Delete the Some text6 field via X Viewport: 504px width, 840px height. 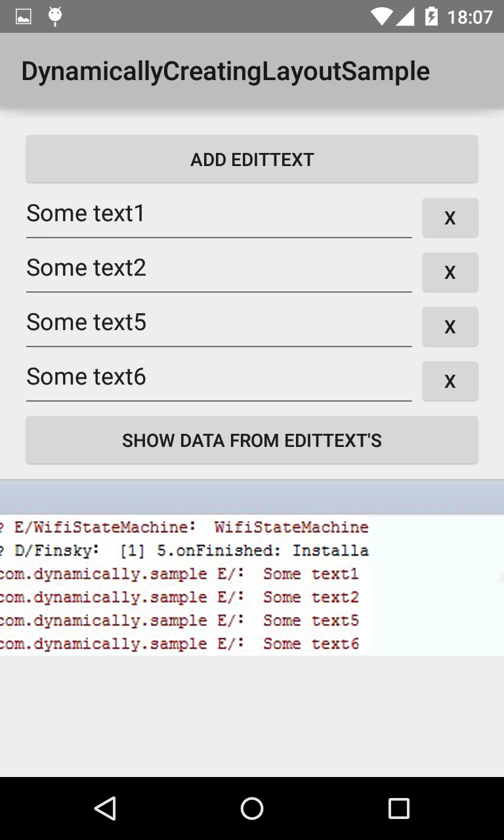[450, 381]
